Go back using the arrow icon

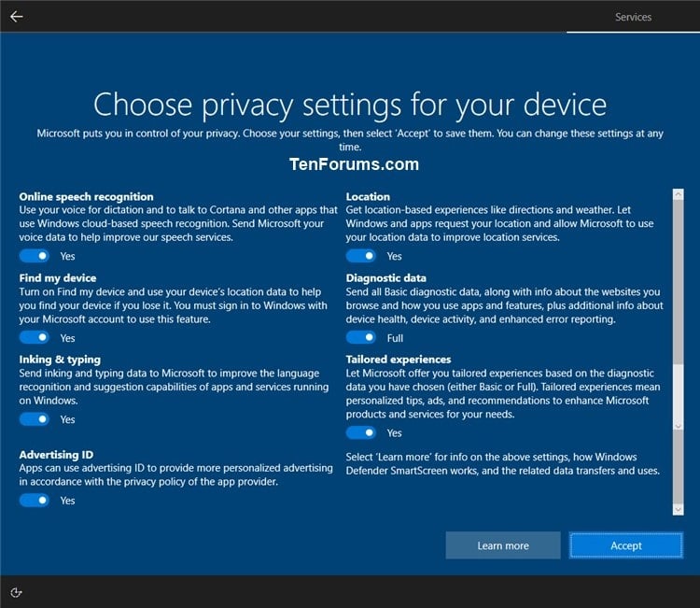[x=17, y=17]
